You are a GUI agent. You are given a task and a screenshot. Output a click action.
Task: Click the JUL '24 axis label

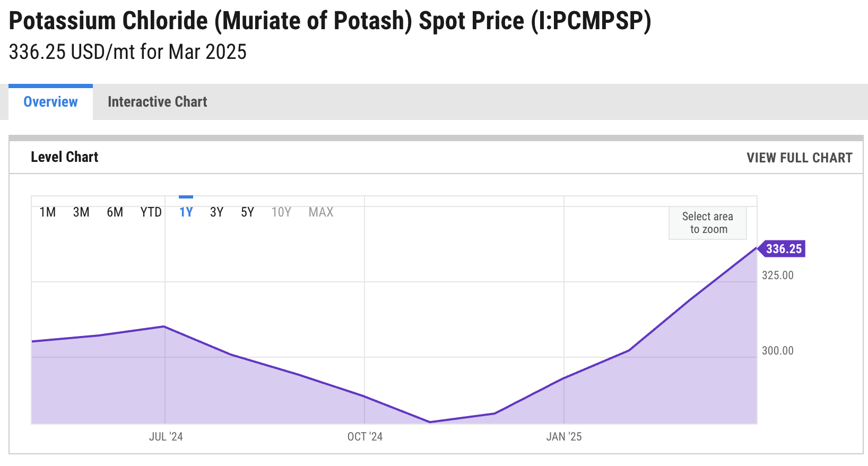pos(166,437)
